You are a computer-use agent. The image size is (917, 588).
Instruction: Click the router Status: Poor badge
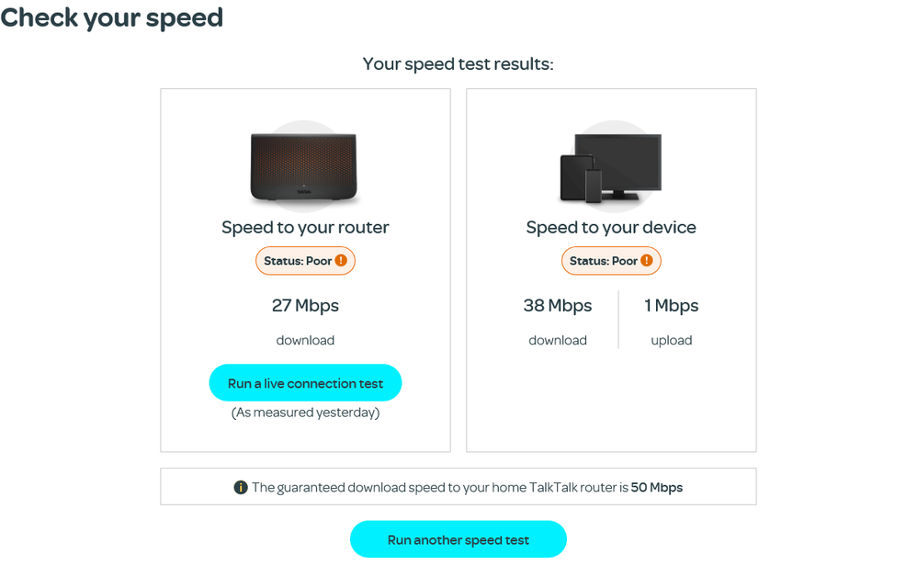(x=304, y=261)
